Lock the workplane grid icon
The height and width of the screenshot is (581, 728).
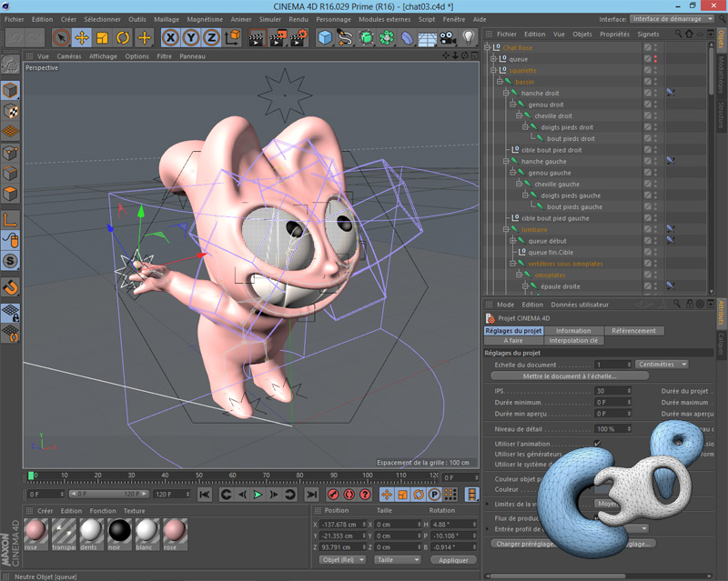pyautogui.click(x=10, y=313)
